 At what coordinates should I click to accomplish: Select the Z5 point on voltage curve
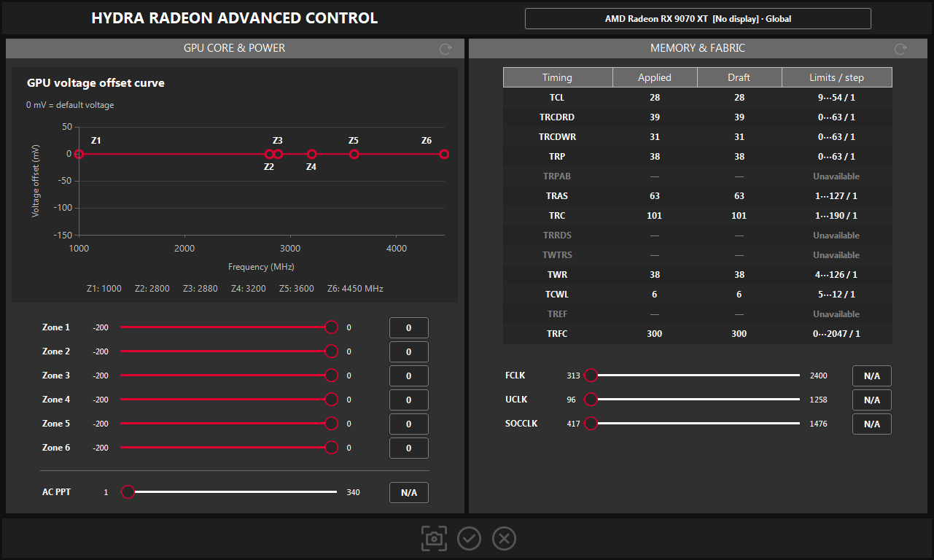(x=354, y=154)
